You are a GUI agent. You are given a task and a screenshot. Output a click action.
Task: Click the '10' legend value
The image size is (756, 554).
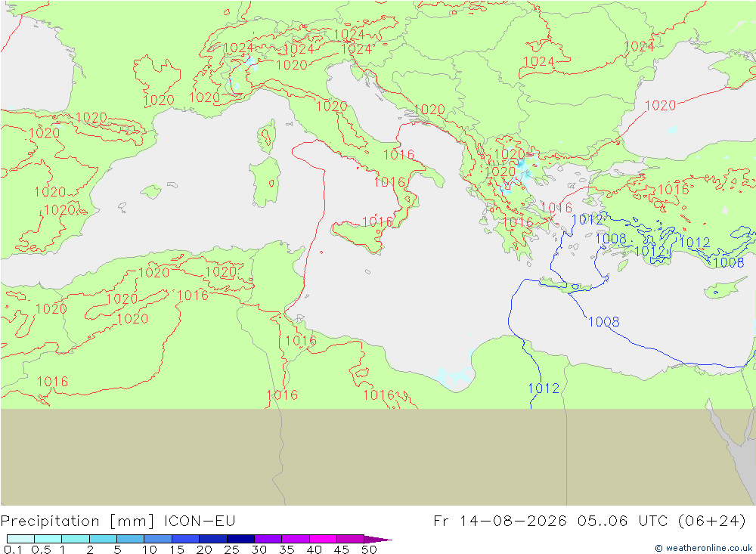pos(150,549)
